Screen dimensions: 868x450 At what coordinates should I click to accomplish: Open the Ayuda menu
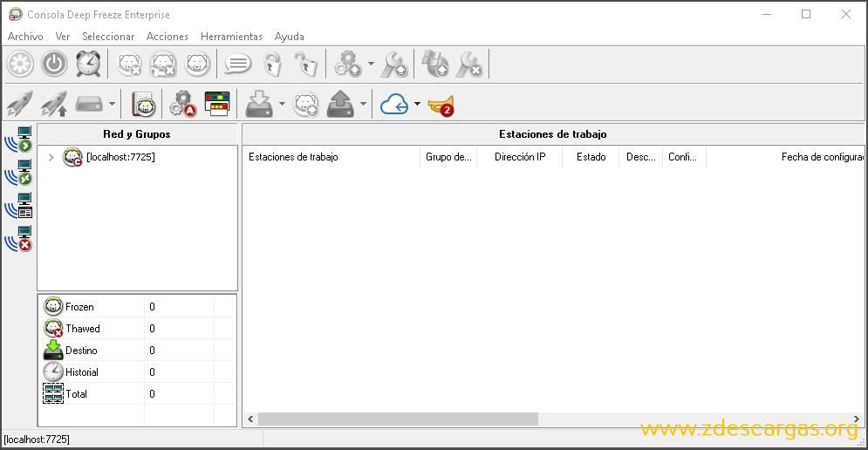[289, 37]
